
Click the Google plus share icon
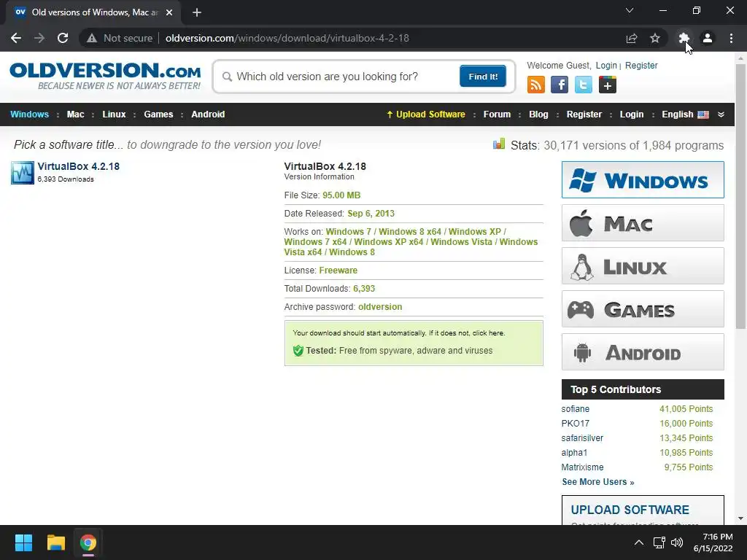click(608, 85)
